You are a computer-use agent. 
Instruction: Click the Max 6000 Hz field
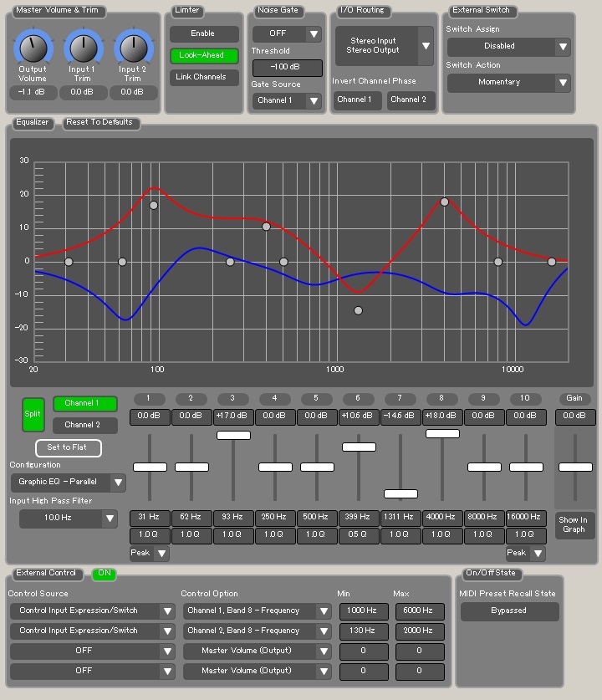click(419, 611)
